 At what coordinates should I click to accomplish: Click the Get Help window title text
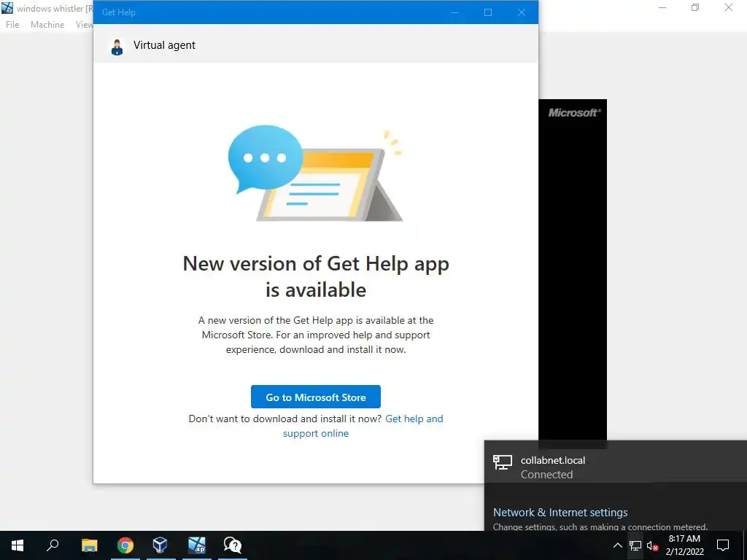point(119,12)
